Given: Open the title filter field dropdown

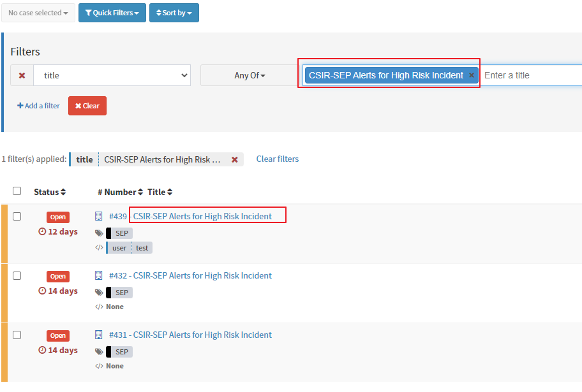Looking at the screenshot, I should pyautogui.click(x=112, y=75).
